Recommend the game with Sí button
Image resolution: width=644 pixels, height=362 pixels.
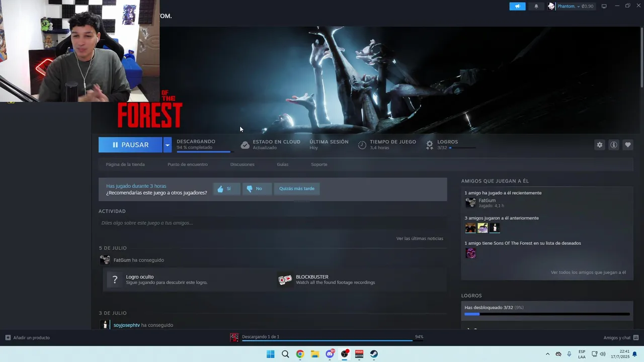(226, 189)
